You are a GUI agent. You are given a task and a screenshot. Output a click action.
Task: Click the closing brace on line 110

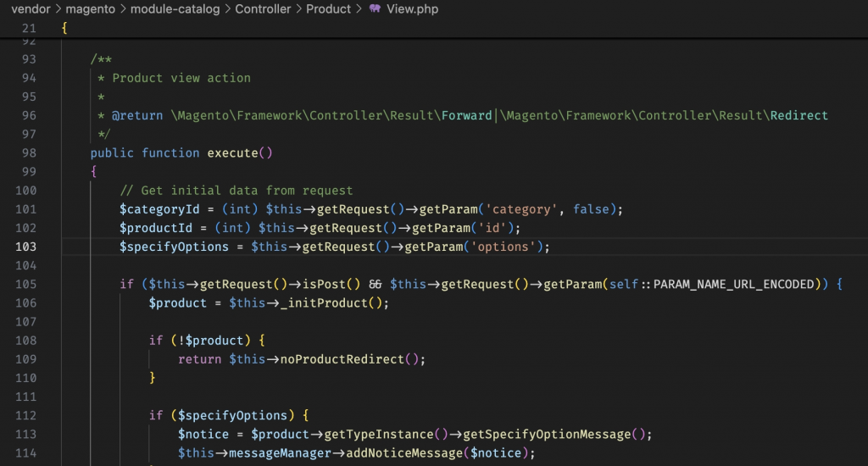[x=153, y=377]
